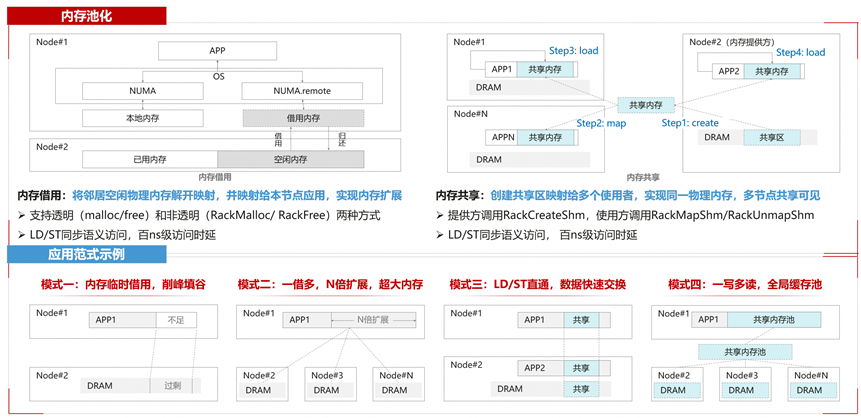861x418 pixels.
Task: Select the APP2 box under Step4: load
Action: click(728, 71)
